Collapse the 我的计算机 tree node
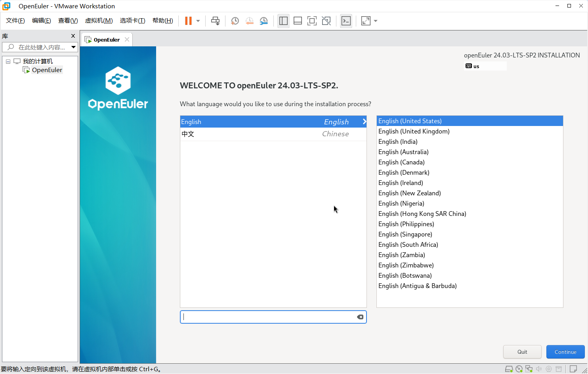 pos(8,61)
